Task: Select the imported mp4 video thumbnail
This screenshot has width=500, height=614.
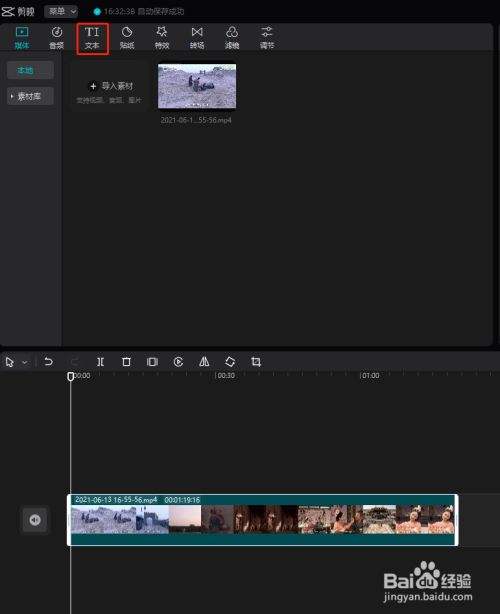Action: click(x=197, y=86)
